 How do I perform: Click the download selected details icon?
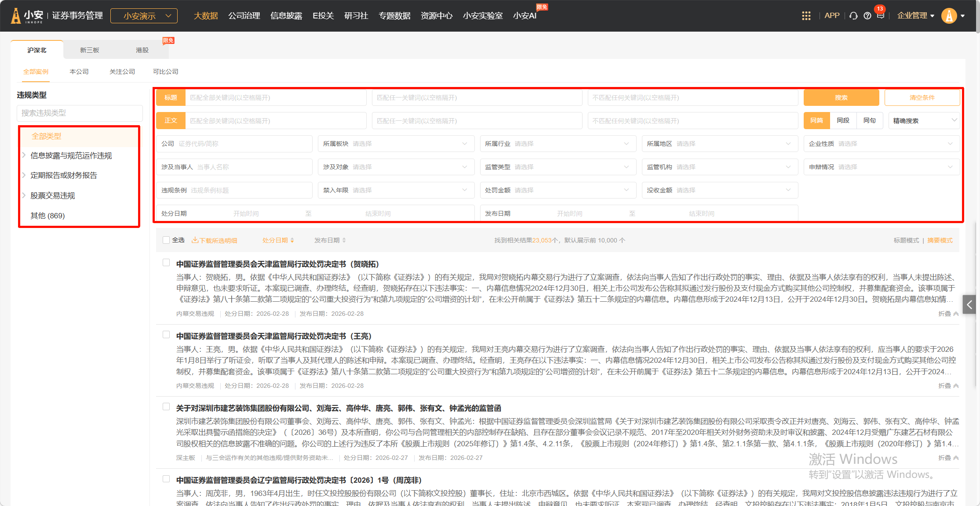(195, 240)
